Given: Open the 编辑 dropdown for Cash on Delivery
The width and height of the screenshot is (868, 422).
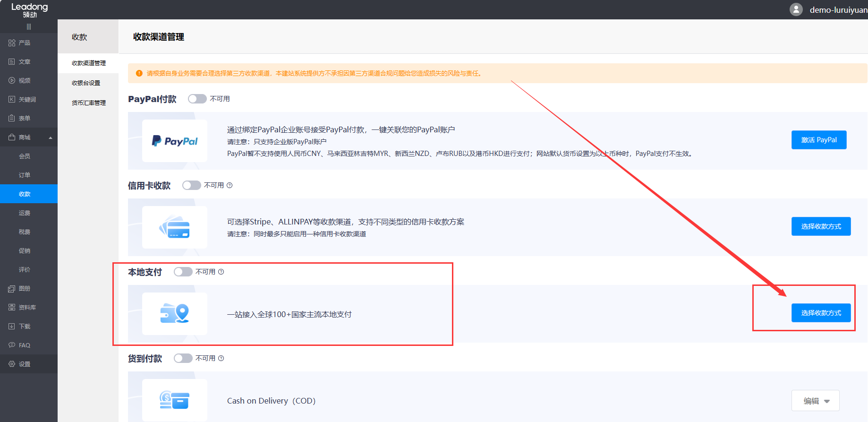Looking at the screenshot, I should tap(815, 401).
